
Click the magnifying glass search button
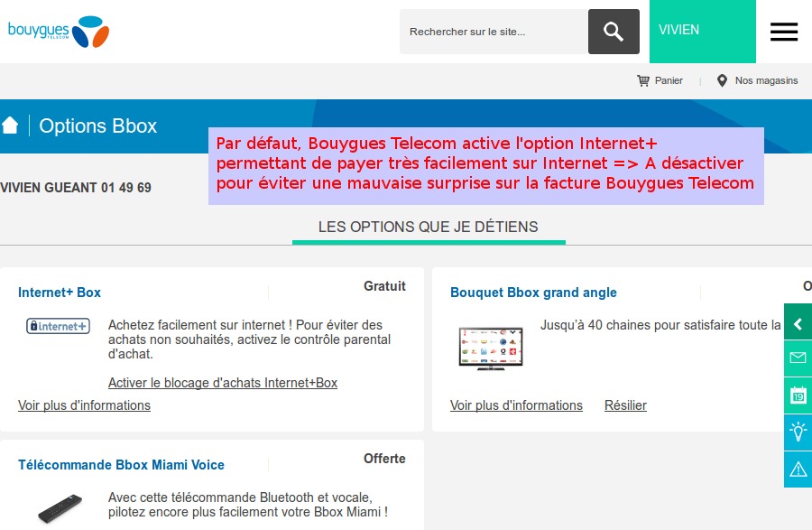click(x=614, y=31)
